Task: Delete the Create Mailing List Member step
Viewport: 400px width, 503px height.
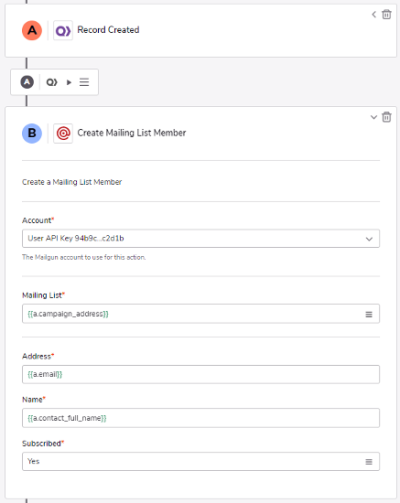Action: tap(386, 117)
